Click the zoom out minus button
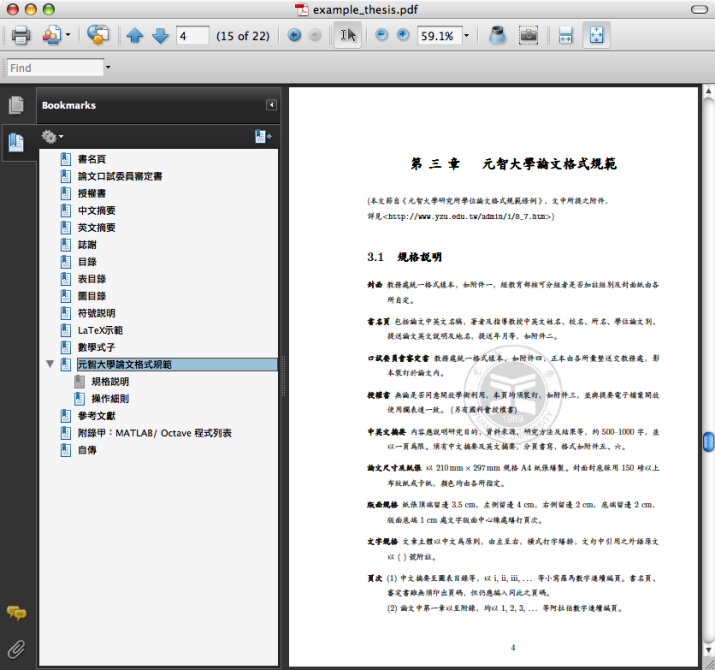Screen dimensions: 715x670 (x=381, y=35)
